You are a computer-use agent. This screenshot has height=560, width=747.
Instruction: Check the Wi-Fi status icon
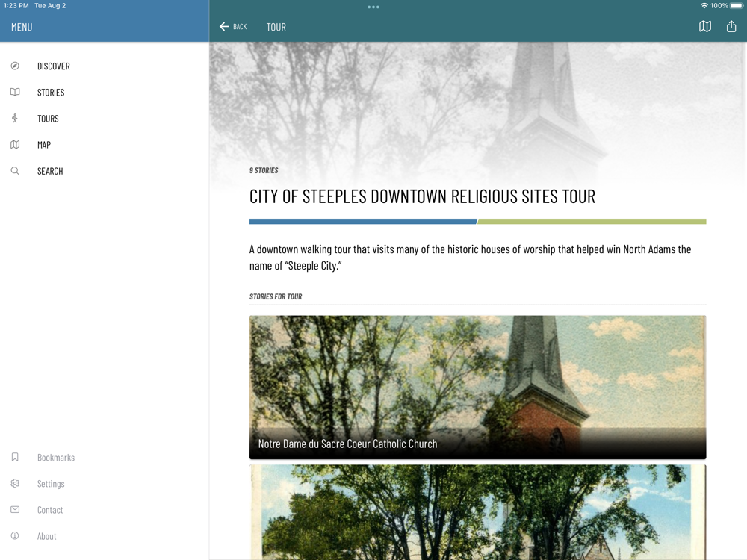coord(704,6)
